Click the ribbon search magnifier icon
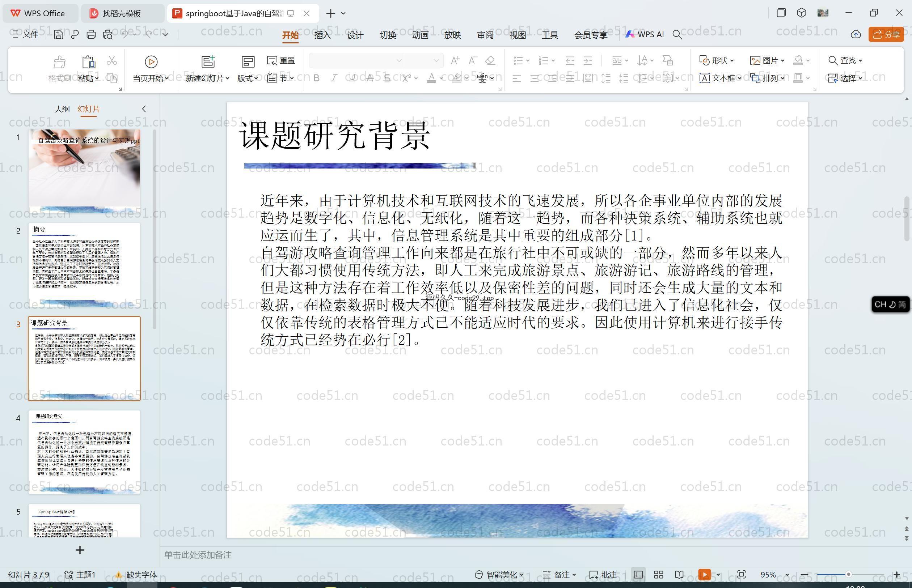Viewport: 912px width, 588px height. click(677, 35)
